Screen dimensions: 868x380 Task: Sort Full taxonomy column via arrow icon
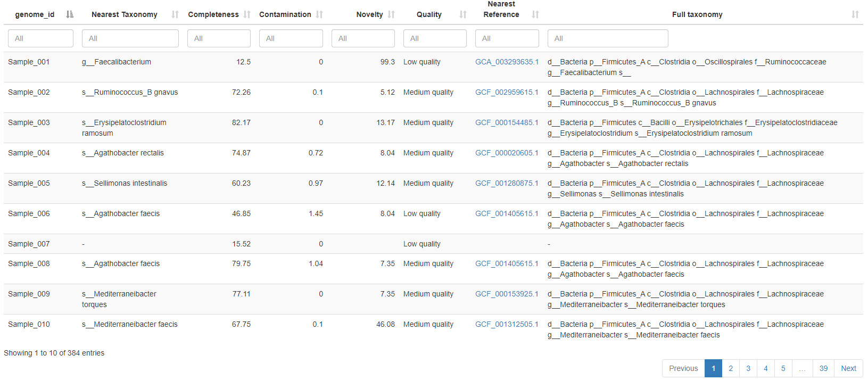click(855, 14)
